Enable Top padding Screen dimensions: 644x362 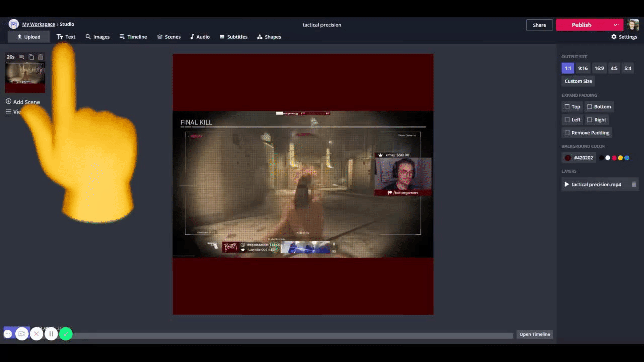(572, 107)
